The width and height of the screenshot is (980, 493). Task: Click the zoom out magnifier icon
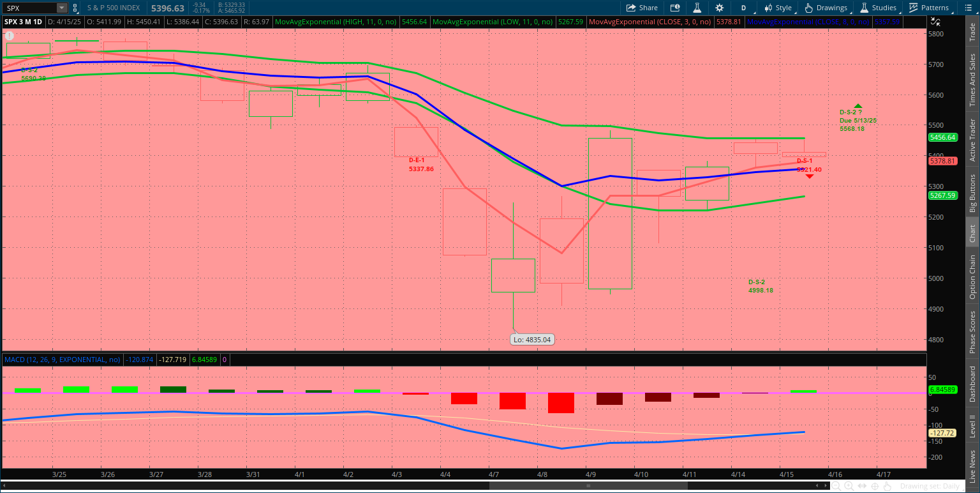(836, 486)
